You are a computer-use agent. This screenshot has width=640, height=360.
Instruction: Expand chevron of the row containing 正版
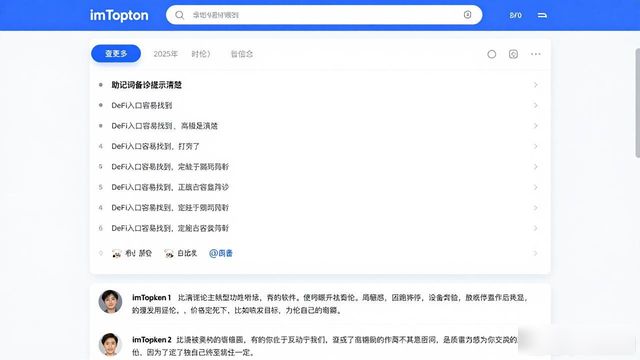536,187
